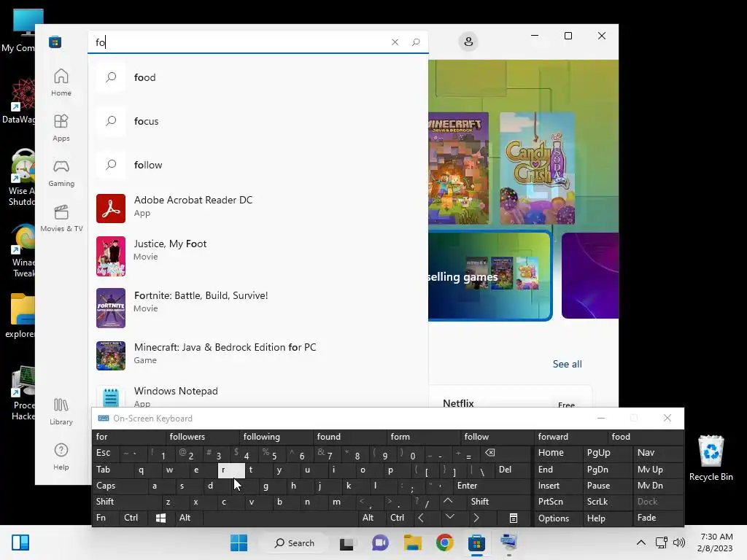The width and height of the screenshot is (747, 560).
Task: Toggle left Alt key on On-Screen Keyboard
Action: click(188, 518)
